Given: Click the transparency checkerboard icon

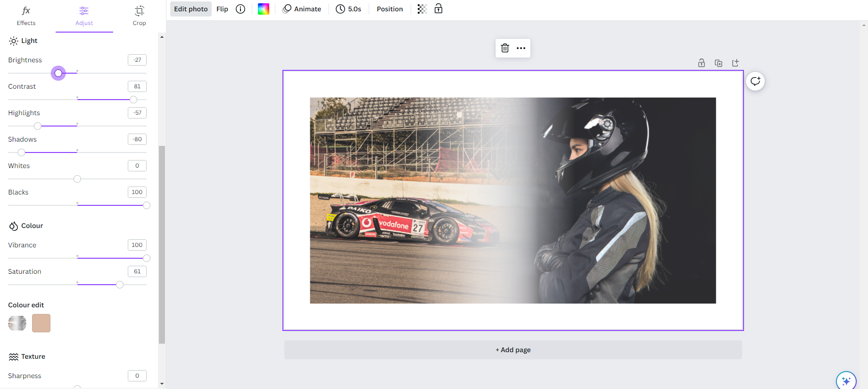Looking at the screenshot, I should [x=422, y=9].
